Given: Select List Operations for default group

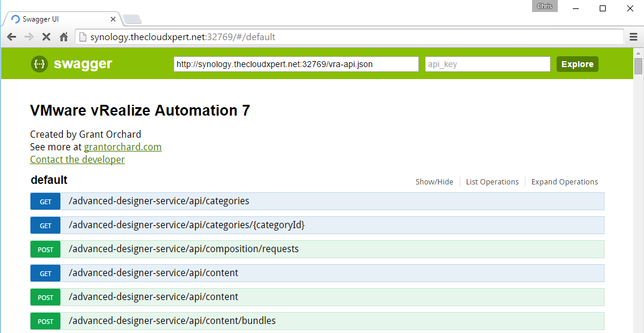Looking at the screenshot, I should 492,182.
